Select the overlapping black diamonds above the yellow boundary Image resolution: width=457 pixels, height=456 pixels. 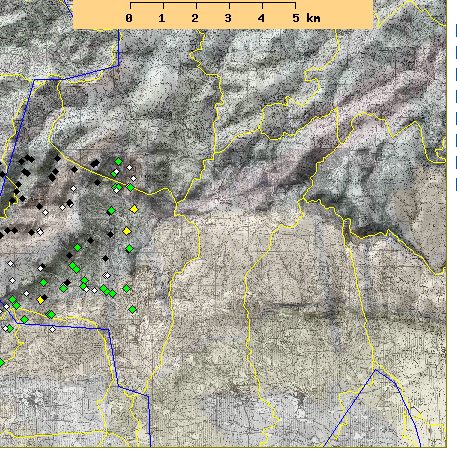click(95, 163)
